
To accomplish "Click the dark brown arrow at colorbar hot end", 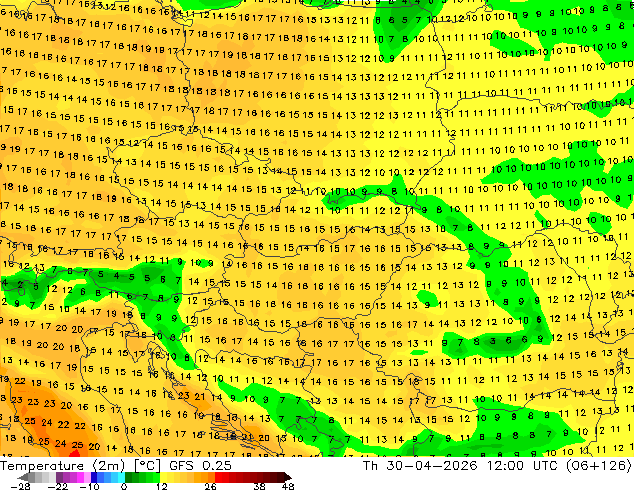I will [288, 477].
